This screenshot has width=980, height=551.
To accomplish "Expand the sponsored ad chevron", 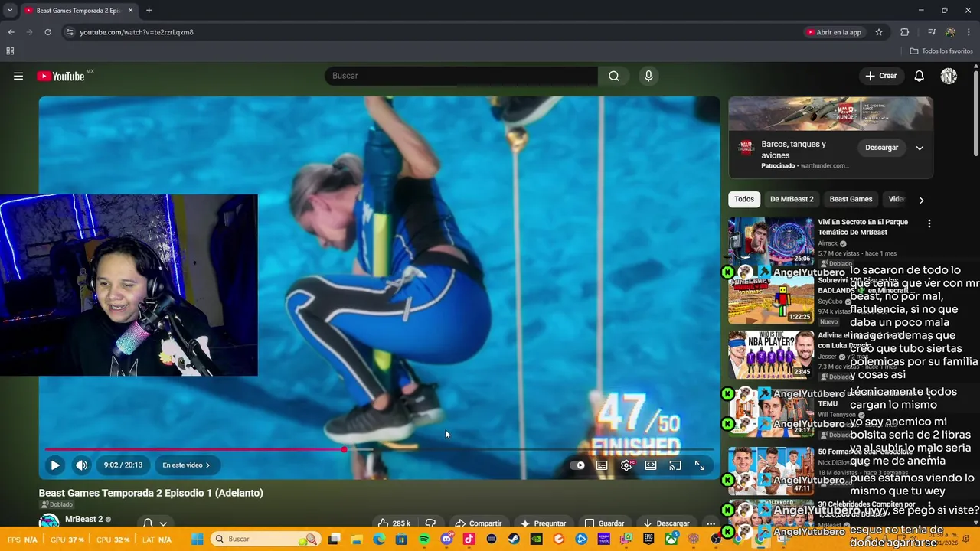I will point(920,148).
